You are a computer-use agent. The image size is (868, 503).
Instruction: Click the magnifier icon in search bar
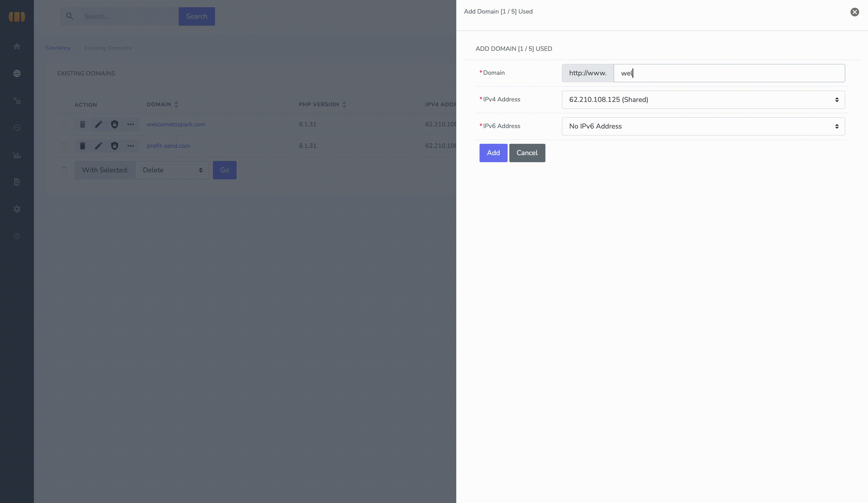click(70, 16)
